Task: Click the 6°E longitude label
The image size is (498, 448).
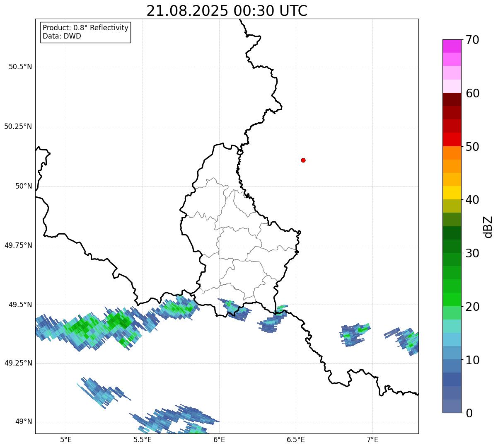Action: tap(219, 439)
